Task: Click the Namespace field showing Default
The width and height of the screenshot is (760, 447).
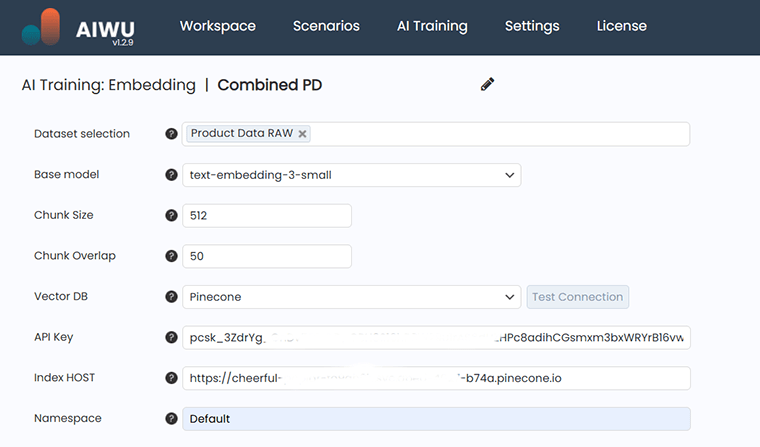Action: (x=436, y=419)
